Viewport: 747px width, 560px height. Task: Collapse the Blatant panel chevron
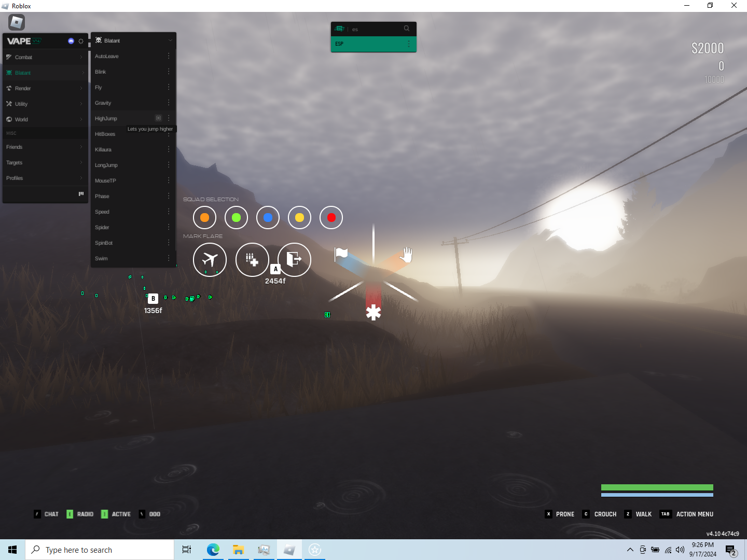point(170,40)
